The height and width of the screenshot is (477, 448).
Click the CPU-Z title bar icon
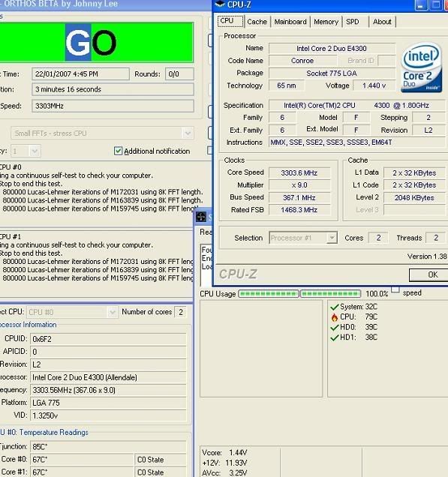coord(220,4)
